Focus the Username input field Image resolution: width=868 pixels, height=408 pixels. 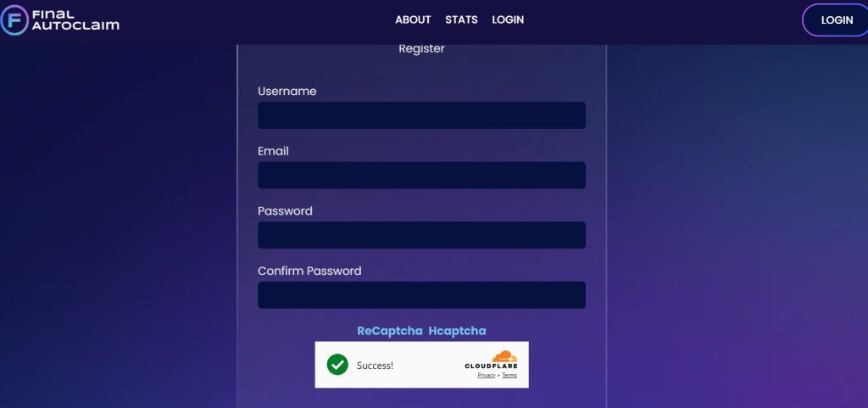(x=421, y=115)
